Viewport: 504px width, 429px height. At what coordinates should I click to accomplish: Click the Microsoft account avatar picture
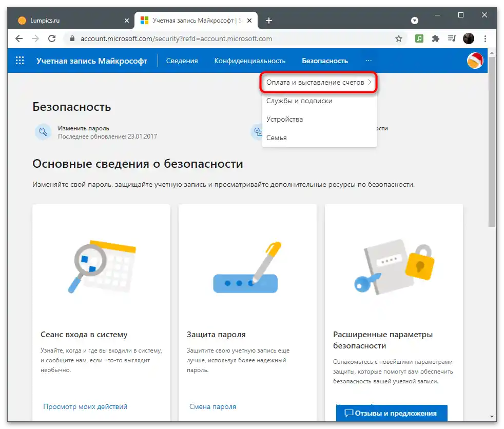coord(475,61)
